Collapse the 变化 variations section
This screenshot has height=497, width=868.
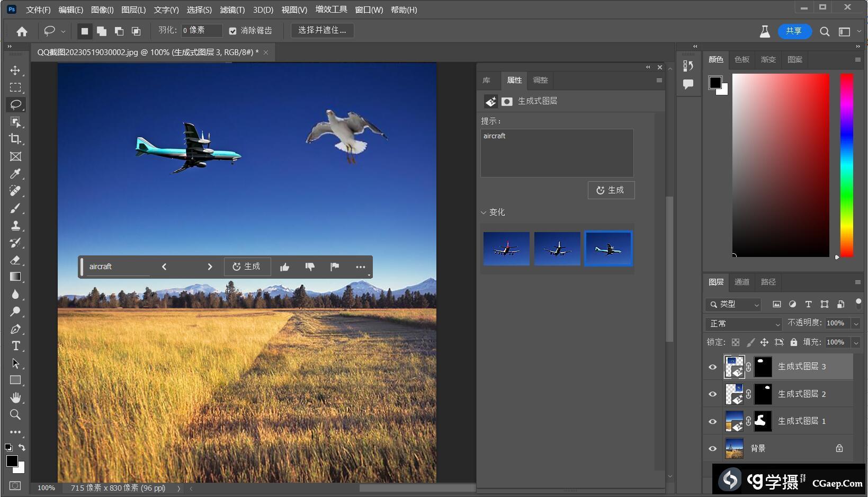(484, 212)
